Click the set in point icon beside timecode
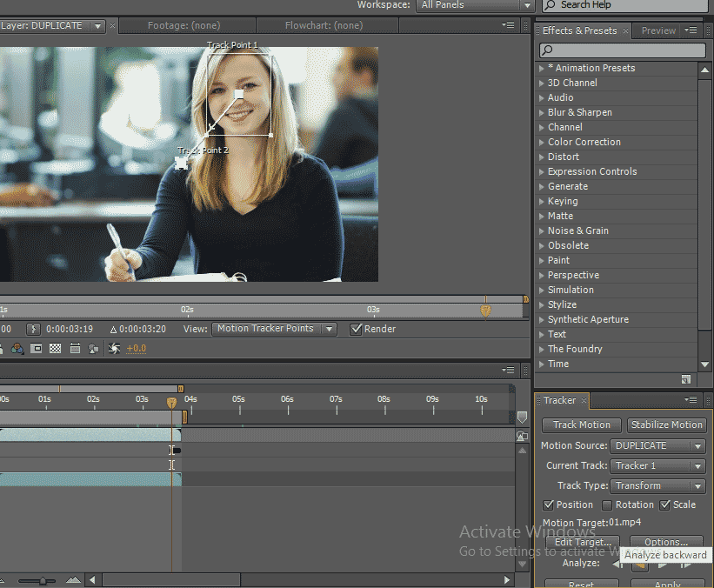Viewport: 714px width, 588px height. pyautogui.click(x=33, y=330)
